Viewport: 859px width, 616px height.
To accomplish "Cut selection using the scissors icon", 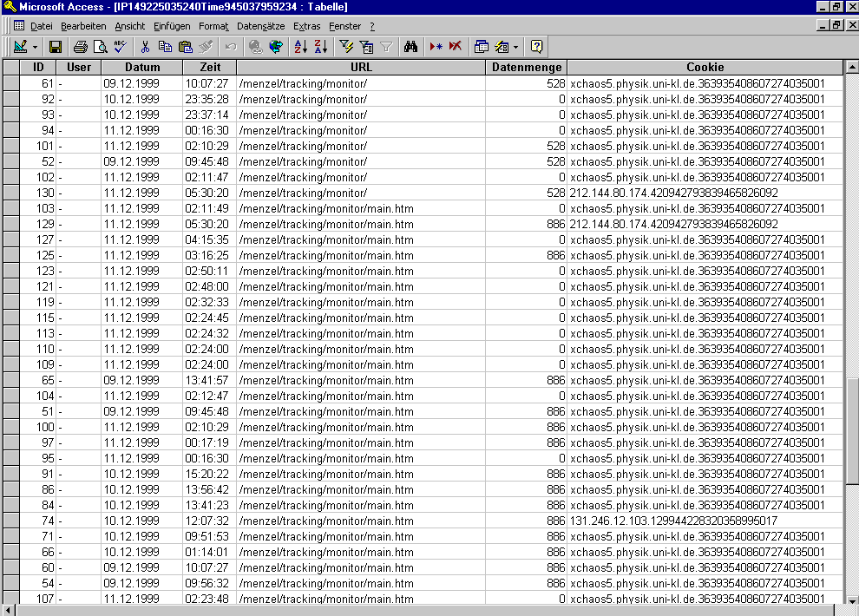I will (145, 47).
